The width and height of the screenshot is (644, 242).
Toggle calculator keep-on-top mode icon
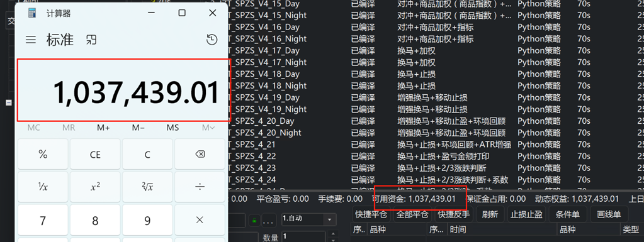click(91, 40)
